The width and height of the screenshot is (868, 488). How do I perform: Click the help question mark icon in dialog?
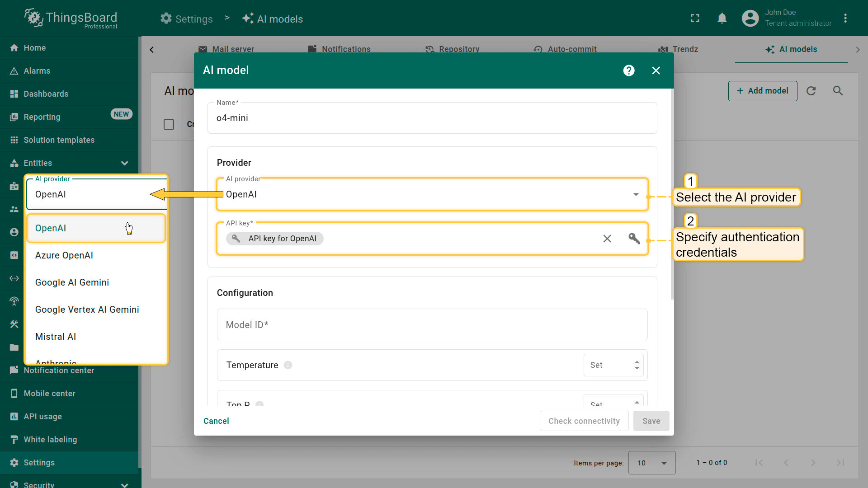click(x=628, y=70)
